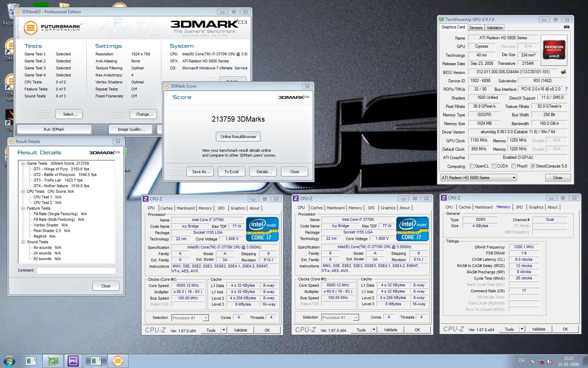Click the show desktop strip at taskbar end

point(585,361)
